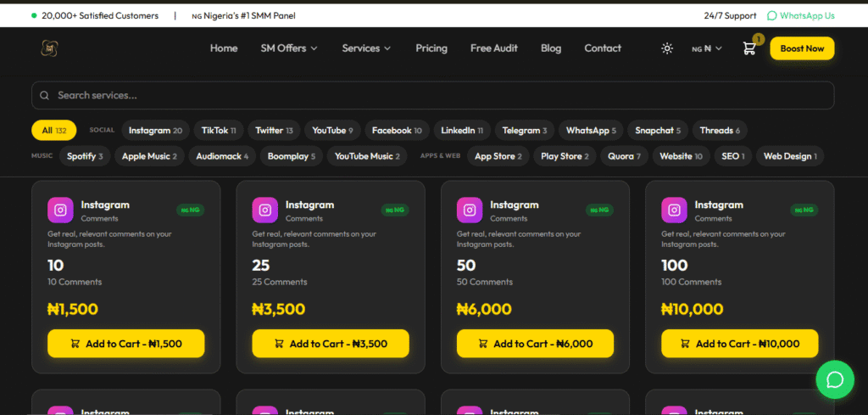Open the green chat bubble widget
868x415 pixels.
click(x=835, y=379)
